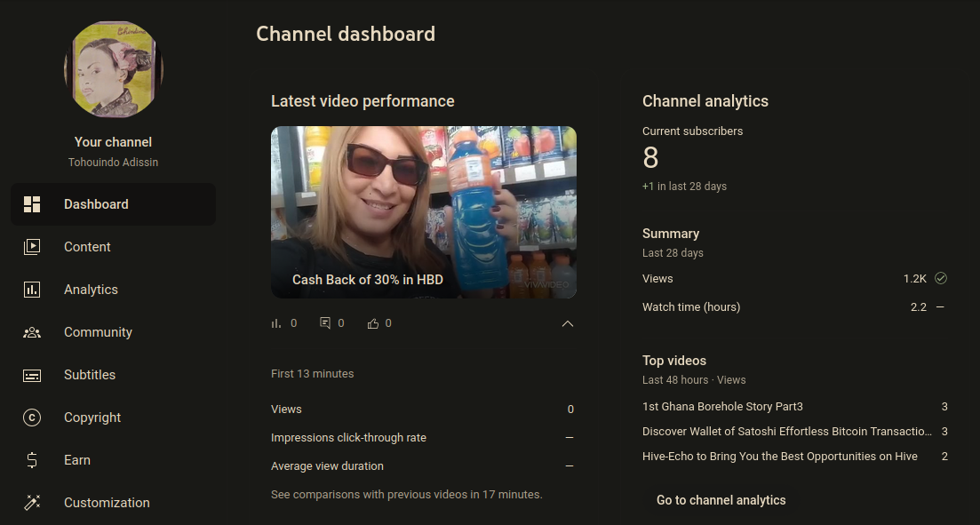Click Go to channel analytics button
980x525 pixels.
[721, 500]
